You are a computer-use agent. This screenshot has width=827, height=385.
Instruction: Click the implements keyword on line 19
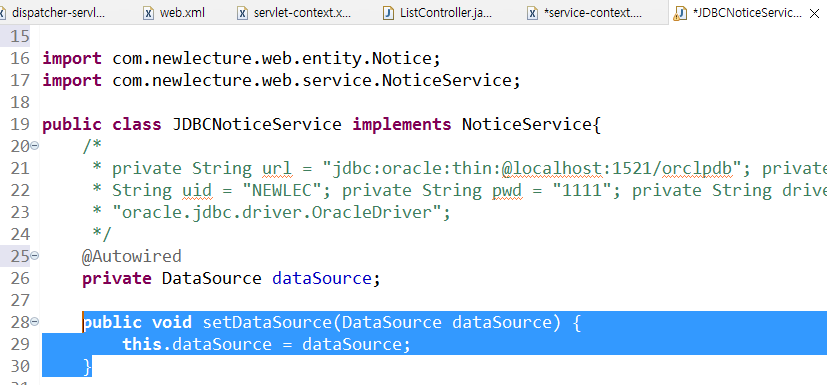point(402,124)
